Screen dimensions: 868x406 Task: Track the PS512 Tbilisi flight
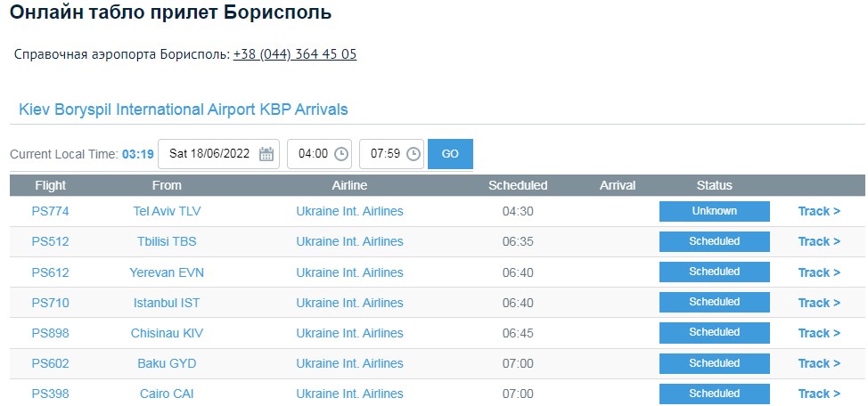[x=819, y=241]
